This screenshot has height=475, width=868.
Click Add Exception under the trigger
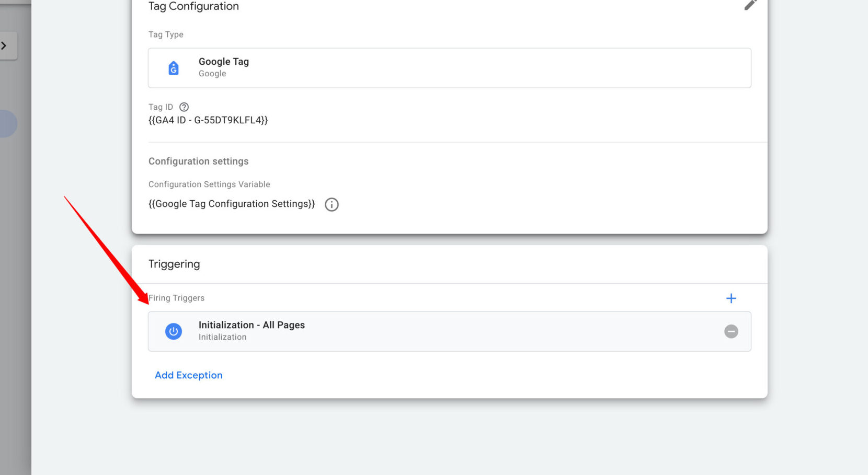tap(188, 375)
